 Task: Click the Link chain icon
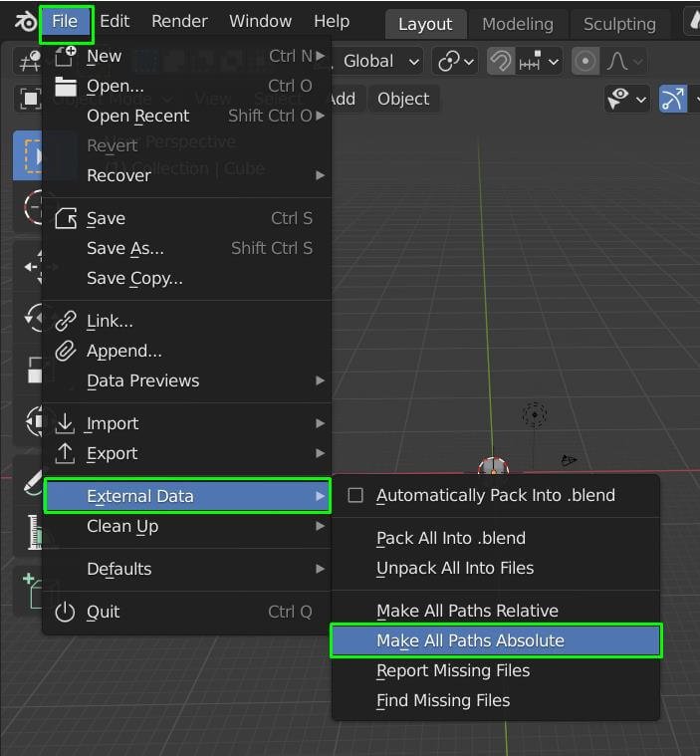(x=66, y=321)
